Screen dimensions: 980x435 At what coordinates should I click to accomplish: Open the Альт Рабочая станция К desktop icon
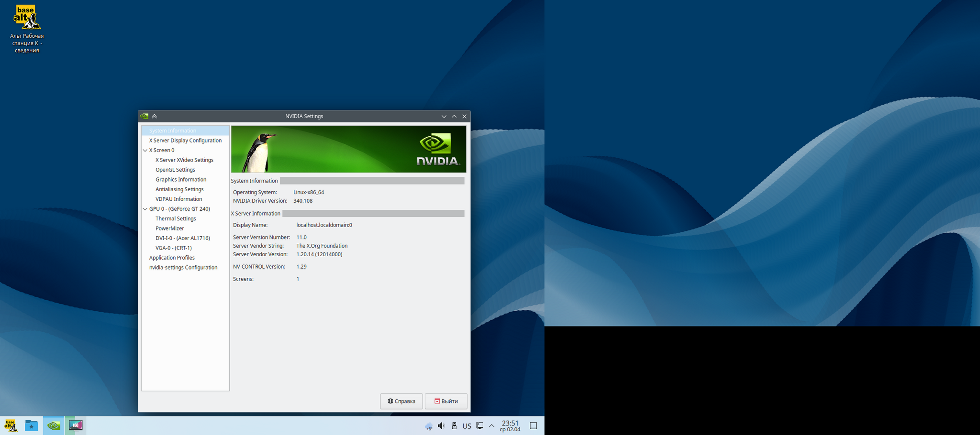click(26, 29)
